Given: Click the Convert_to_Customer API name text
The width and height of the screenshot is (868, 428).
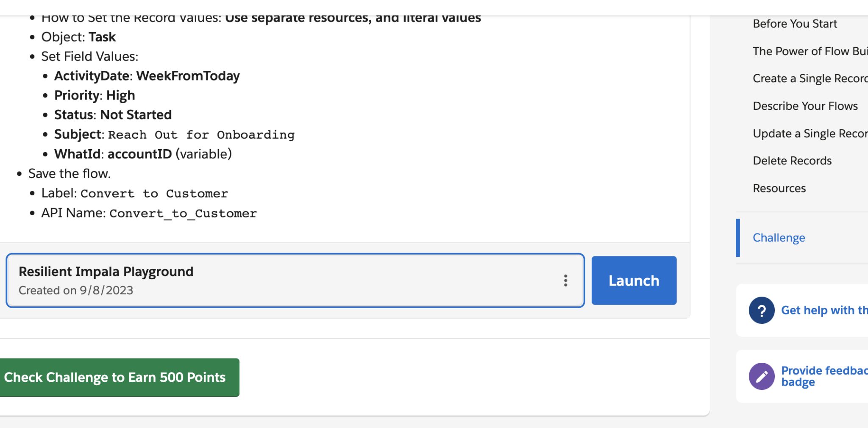Looking at the screenshot, I should coord(183,213).
